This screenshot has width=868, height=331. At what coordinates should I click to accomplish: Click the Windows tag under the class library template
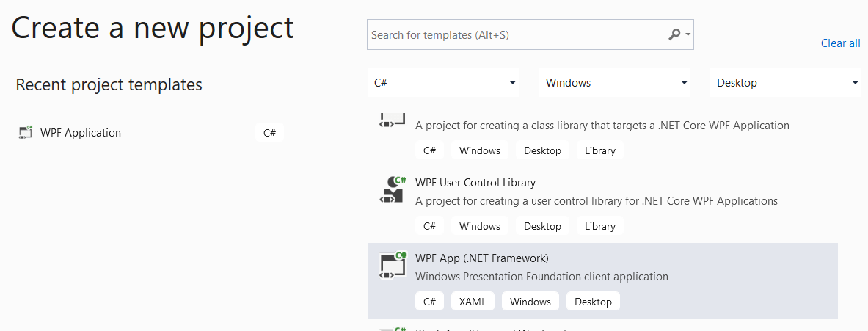tap(480, 150)
